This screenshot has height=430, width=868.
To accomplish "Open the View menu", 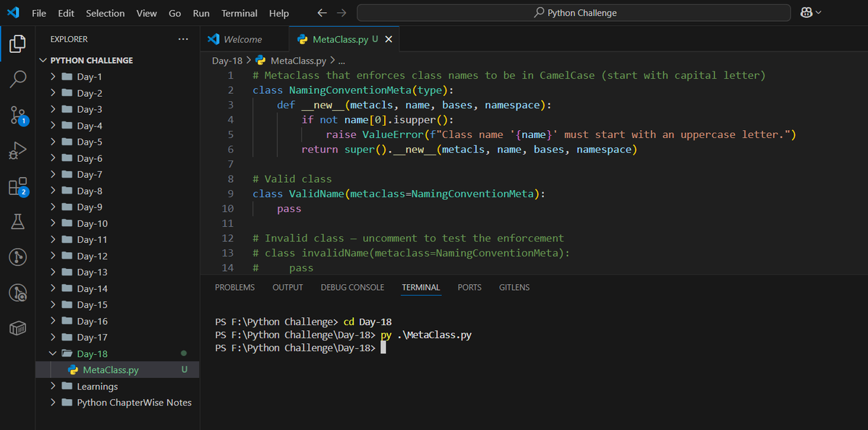I will (146, 13).
